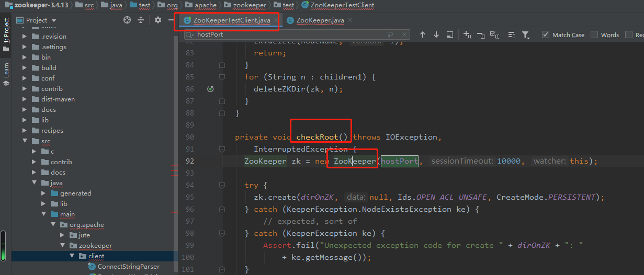Screen dimensions: 644x275
Task: Click the fold marker on line 98
Action: 222,233
